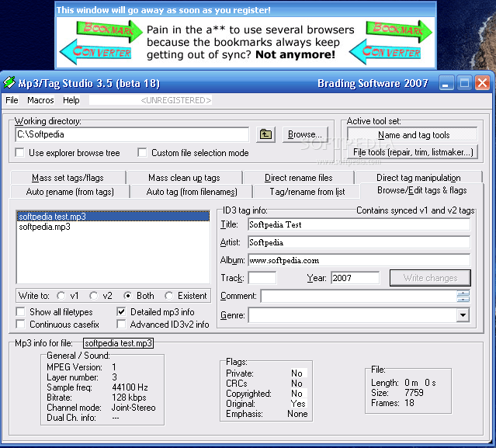This screenshot has width=496, height=448.
Task: Switch to Auto rename (from tags) tab
Action: pyautogui.click(x=70, y=192)
